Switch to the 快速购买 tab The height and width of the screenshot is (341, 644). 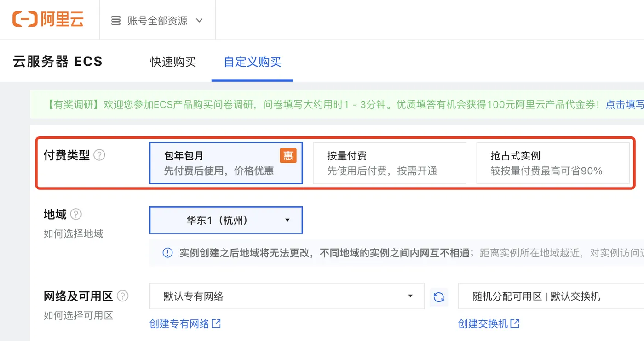click(x=173, y=61)
